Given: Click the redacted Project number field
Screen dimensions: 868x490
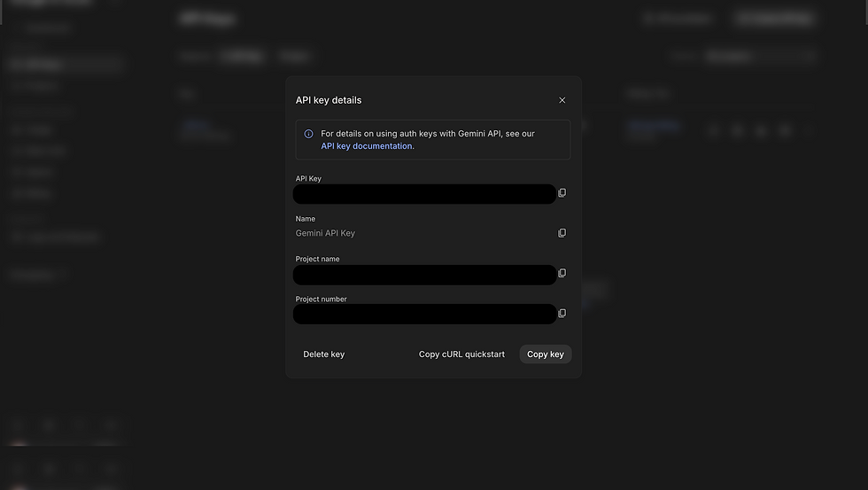Looking at the screenshot, I should (424, 314).
